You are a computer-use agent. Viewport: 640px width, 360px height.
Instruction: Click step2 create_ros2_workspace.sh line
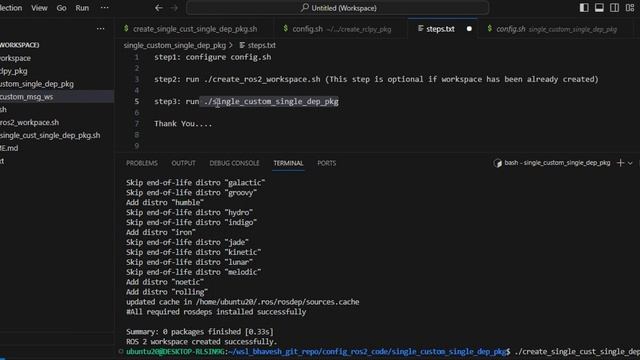click(x=376, y=79)
